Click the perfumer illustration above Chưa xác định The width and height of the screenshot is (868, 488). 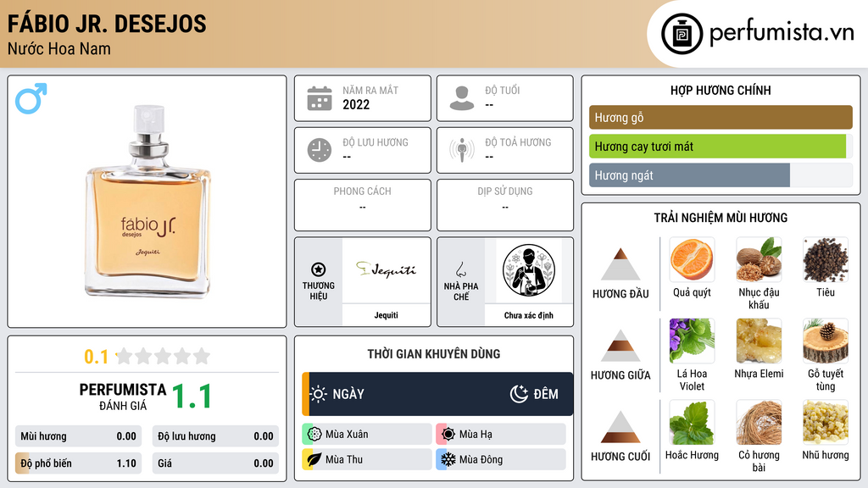tap(529, 270)
